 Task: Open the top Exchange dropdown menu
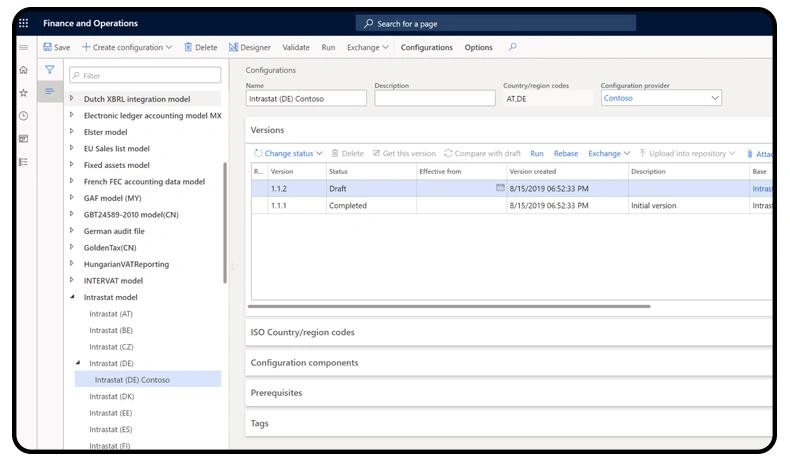[x=368, y=47]
